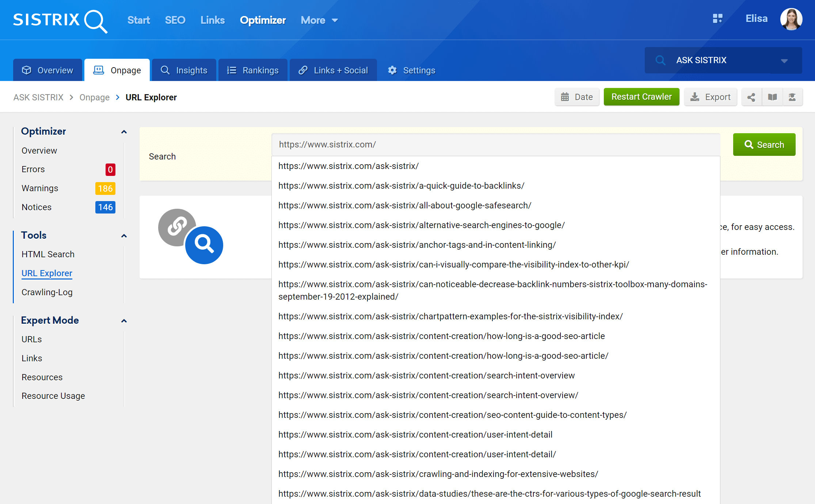Open the Errors badge showing 0

pyautogui.click(x=110, y=170)
